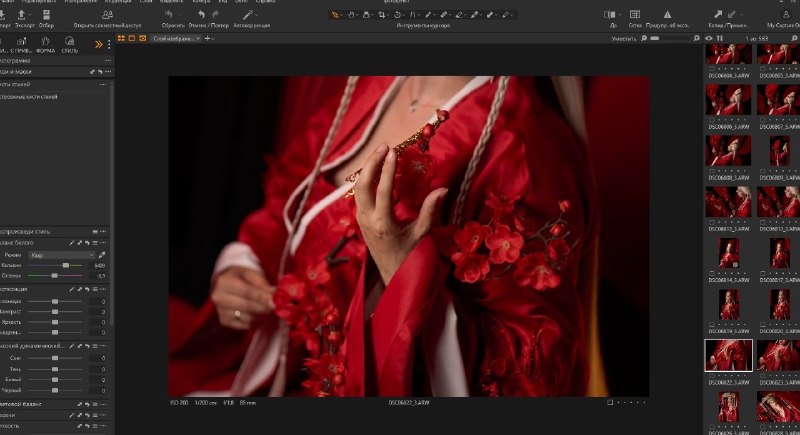Toggle the Before/After (До) view

click(x=609, y=14)
